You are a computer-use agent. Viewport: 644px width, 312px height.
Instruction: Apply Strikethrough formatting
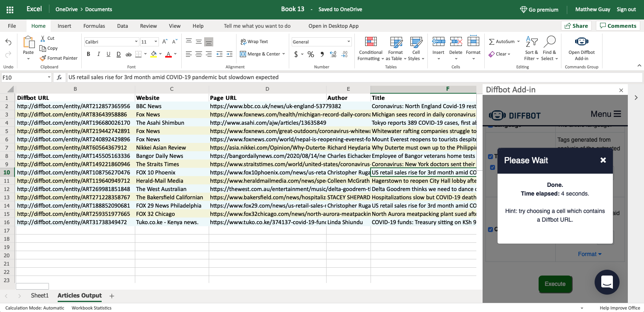point(128,54)
